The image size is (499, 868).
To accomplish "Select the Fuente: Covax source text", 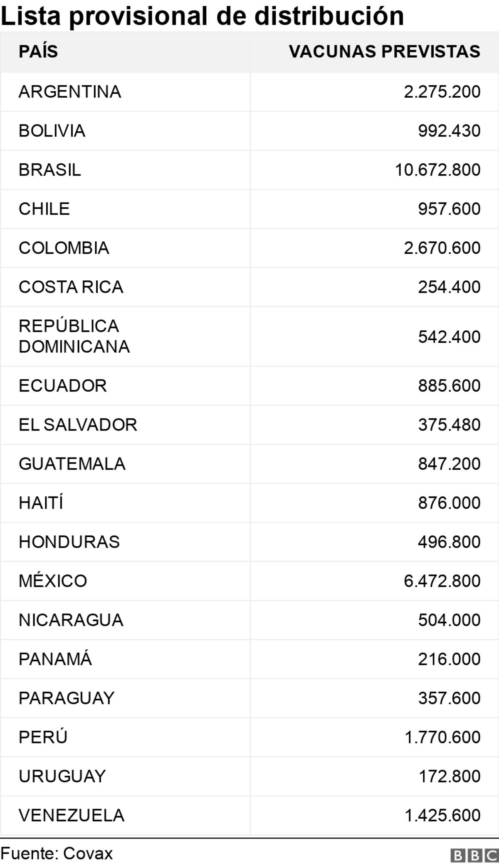I will point(57,853).
